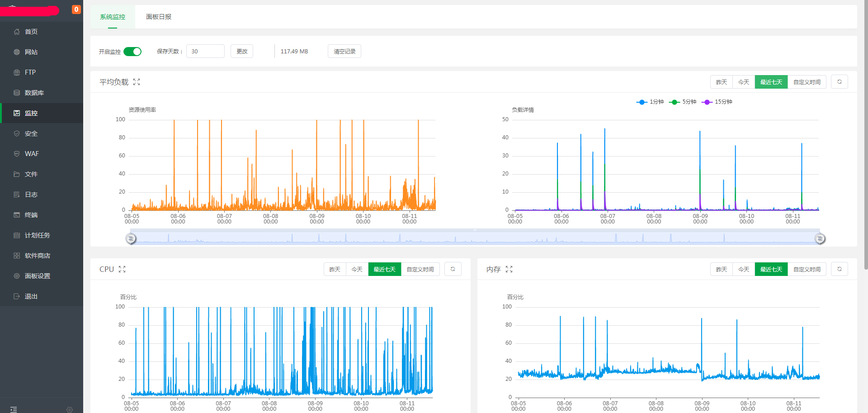Select 昨天 for the 内存 chart
This screenshot has height=413, width=868.
coord(722,269)
